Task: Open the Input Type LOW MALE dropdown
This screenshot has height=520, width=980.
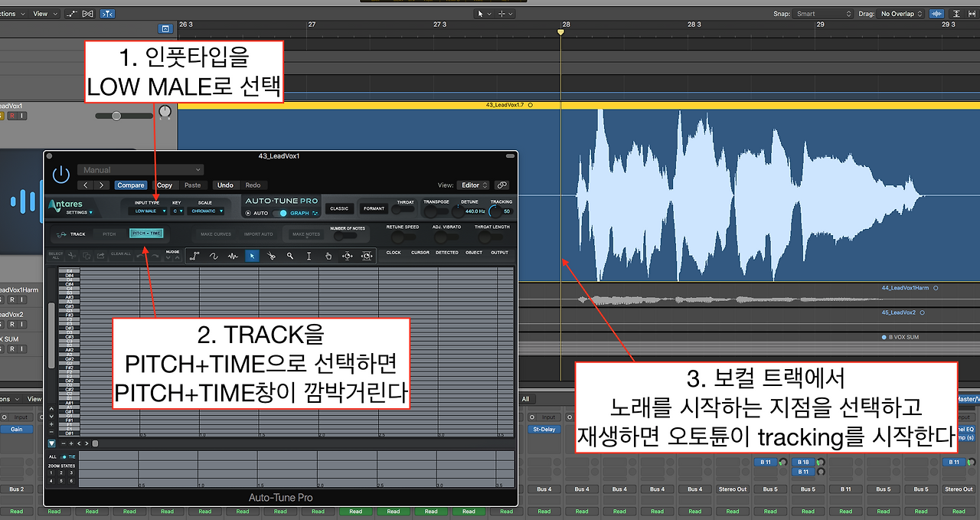Action: (147, 211)
